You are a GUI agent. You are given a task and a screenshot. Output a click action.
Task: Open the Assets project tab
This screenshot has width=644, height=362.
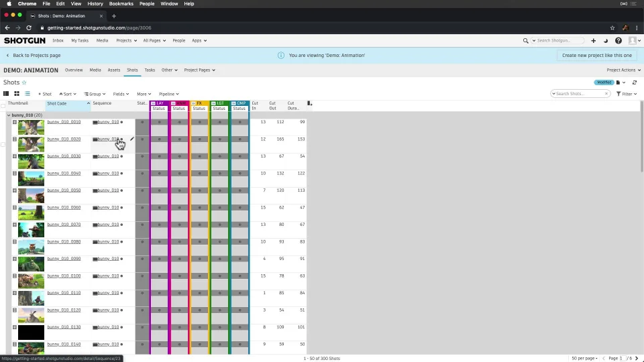point(114,70)
